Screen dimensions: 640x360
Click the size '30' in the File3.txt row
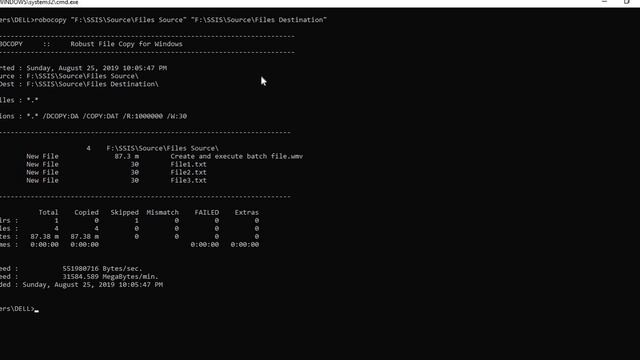[135, 180]
